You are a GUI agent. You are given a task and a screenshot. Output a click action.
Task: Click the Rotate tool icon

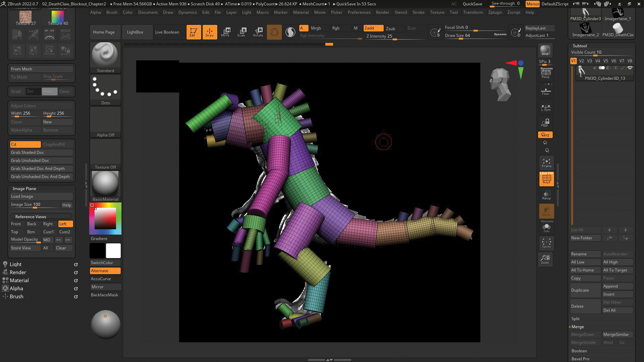tap(258, 32)
